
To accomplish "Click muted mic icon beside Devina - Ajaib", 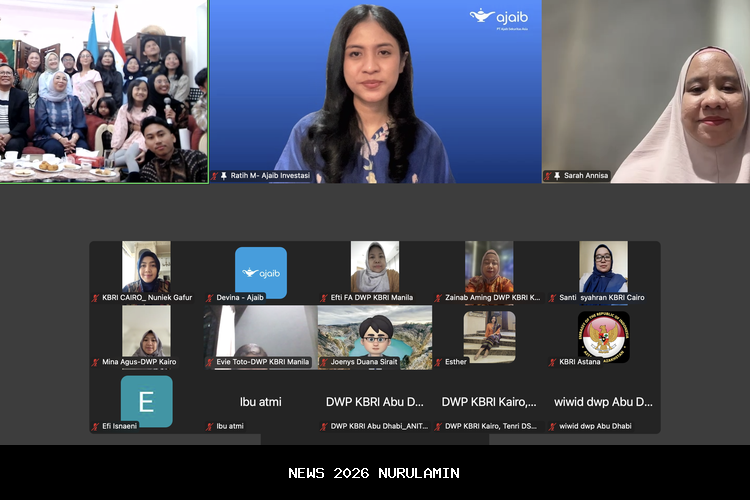I will pos(210,298).
